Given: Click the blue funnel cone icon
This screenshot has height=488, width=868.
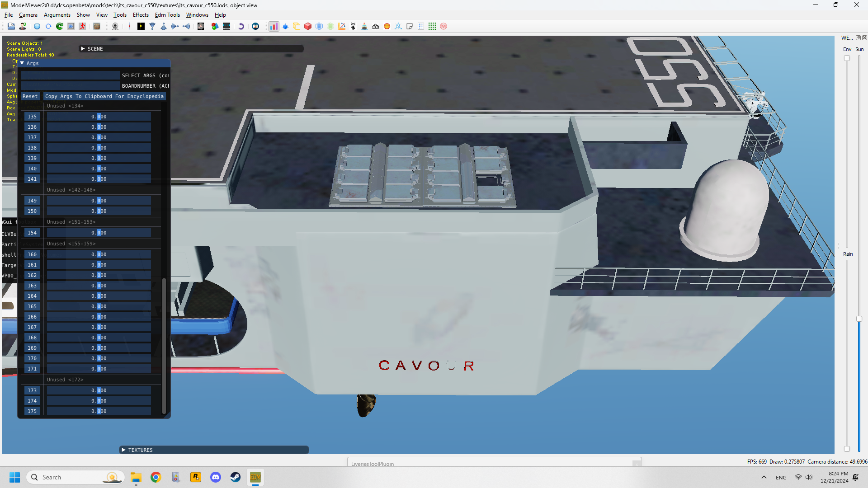Looking at the screenshot, I should coord(152,26).
